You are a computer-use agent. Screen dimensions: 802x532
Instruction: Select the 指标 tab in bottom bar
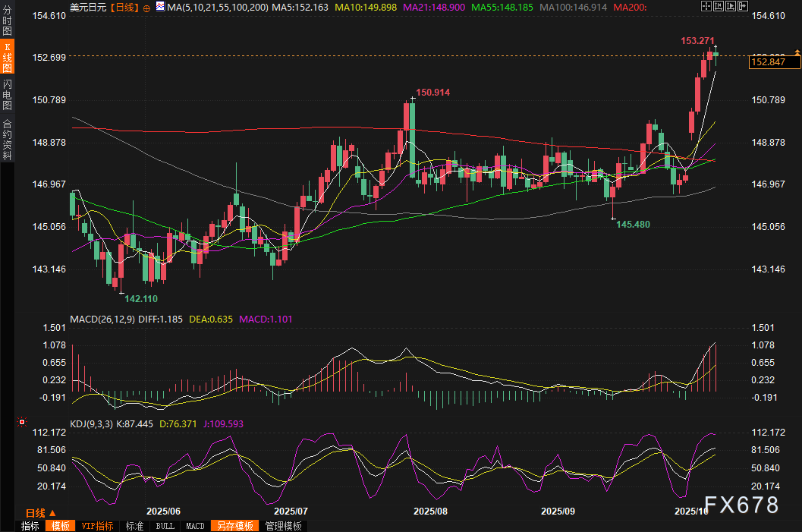click(x=30, y=526)
